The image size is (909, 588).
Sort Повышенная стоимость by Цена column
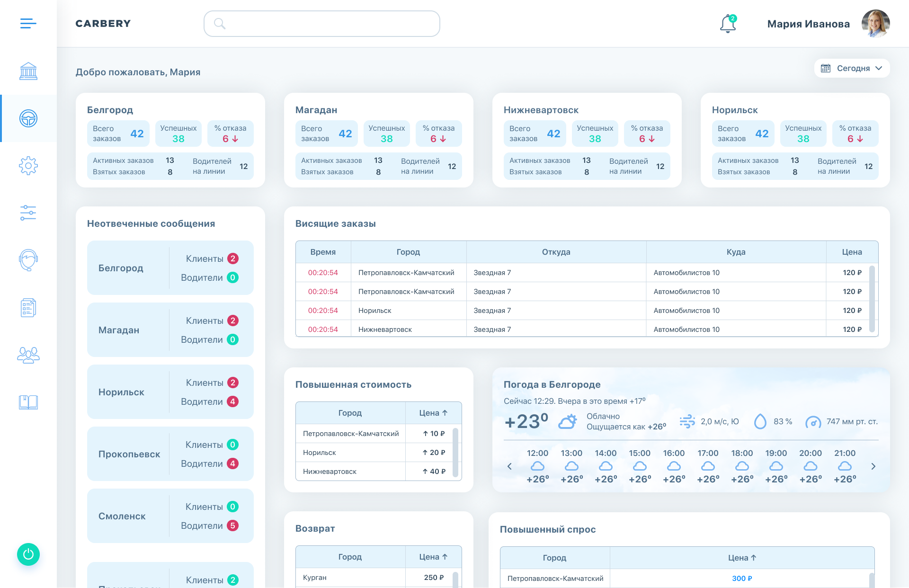click(x=433, y=413)
